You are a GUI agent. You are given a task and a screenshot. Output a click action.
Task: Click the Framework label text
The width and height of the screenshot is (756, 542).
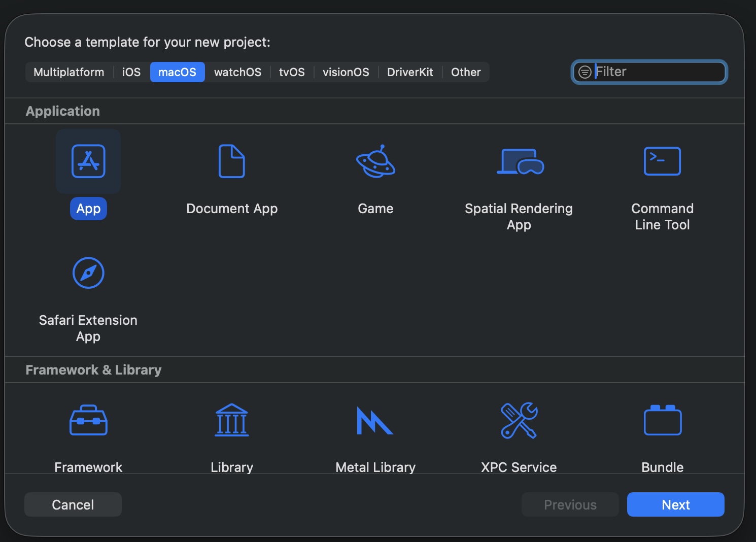[x=88, y=467]
